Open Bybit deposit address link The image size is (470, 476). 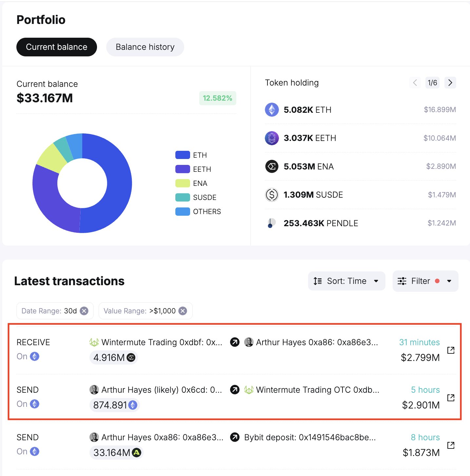(x=310, y=437)
